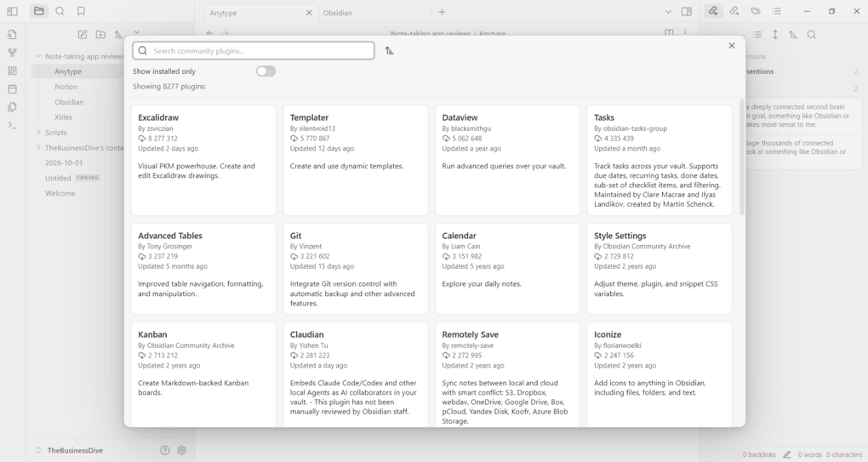The image size is (868, 462).
Task: Open the Notion note
Action: (x=66, y=87)
